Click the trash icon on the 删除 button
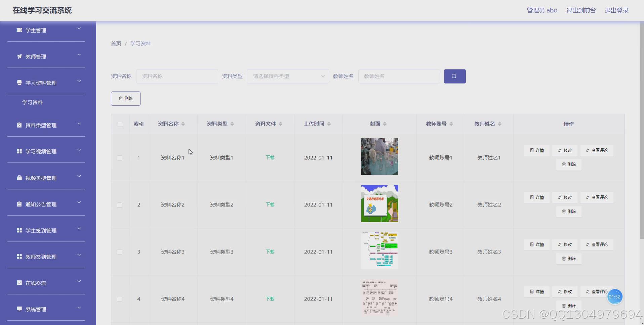 point(121,98)
